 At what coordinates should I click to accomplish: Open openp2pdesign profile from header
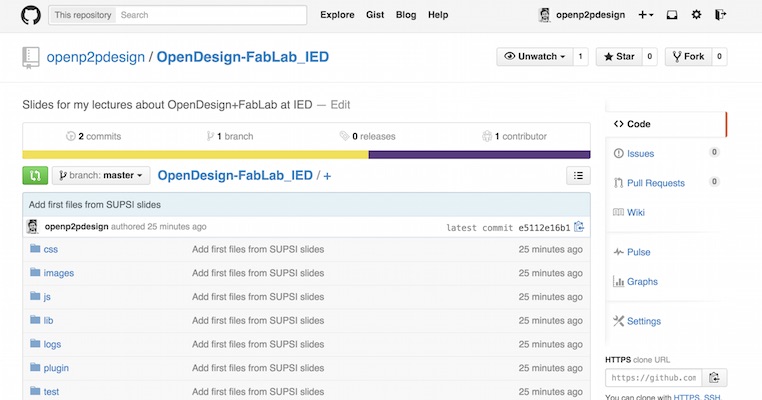coord(590,15)
